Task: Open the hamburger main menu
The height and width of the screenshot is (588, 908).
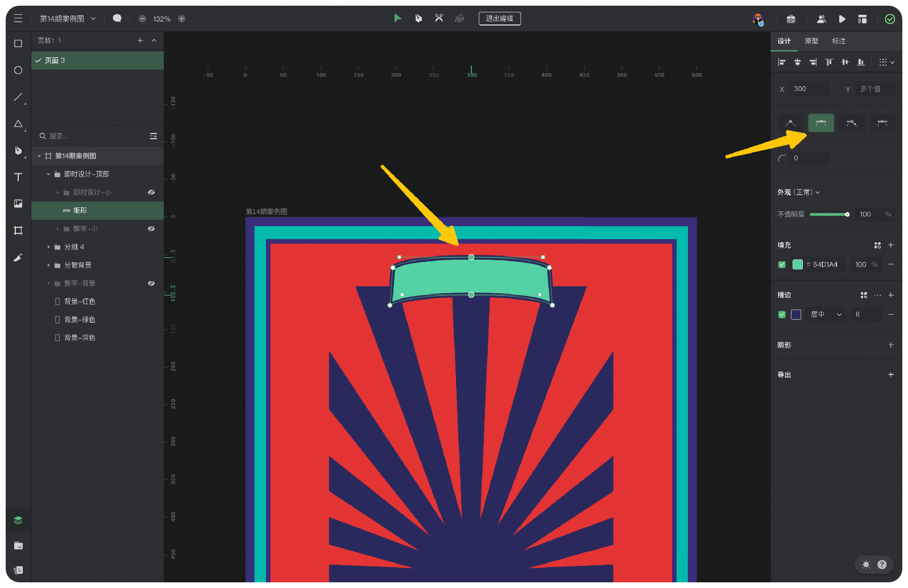Action: pos(18,19)
